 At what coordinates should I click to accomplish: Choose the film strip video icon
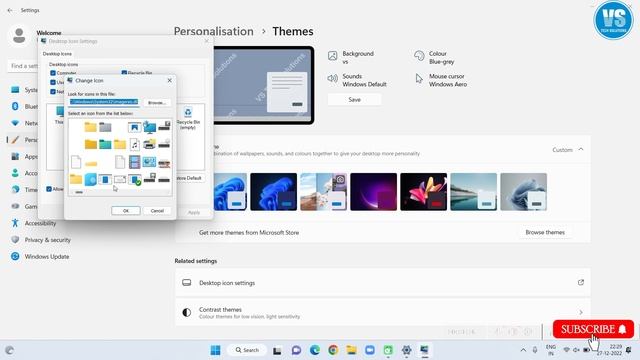pos(134,162)
